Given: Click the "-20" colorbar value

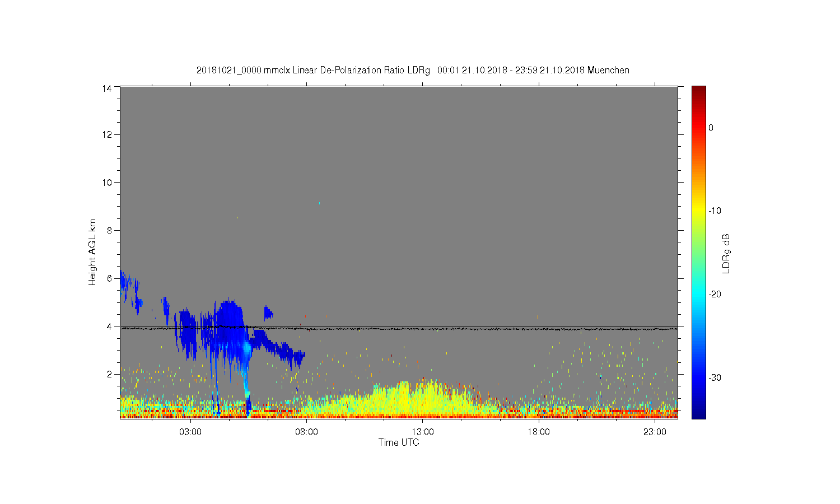Looking at the screenshot, I should pyautogui.click(x=715, y=295).
